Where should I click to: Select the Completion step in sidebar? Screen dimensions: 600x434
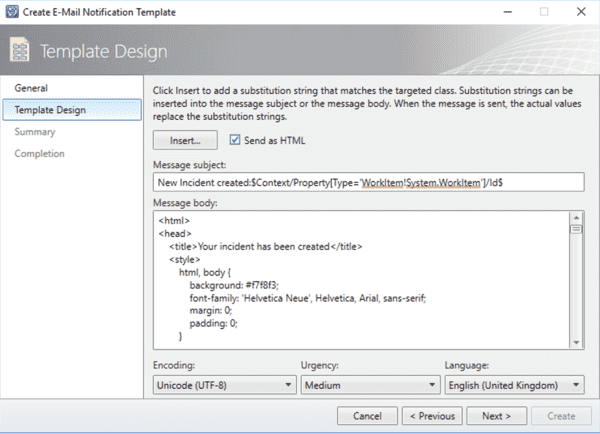[x=39, y=153]
